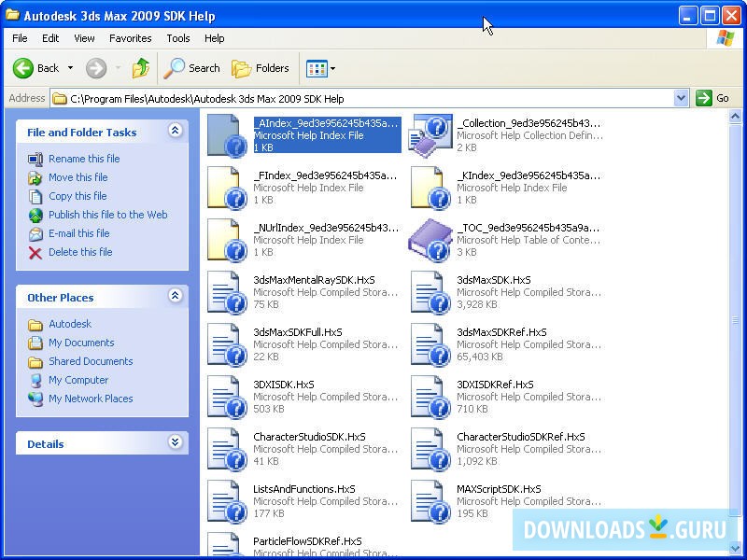The width and height of the screenshot is (747, 560).
Task: Collapse the Other Places panel
Action: 175,297
